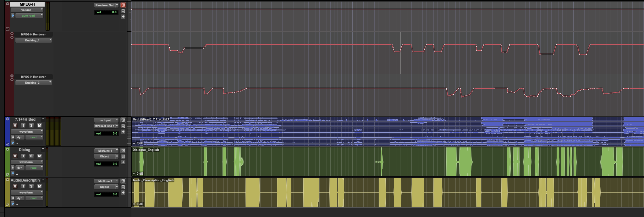Solo the Dialog track
644x217 pixels.
tap(31, 156)
